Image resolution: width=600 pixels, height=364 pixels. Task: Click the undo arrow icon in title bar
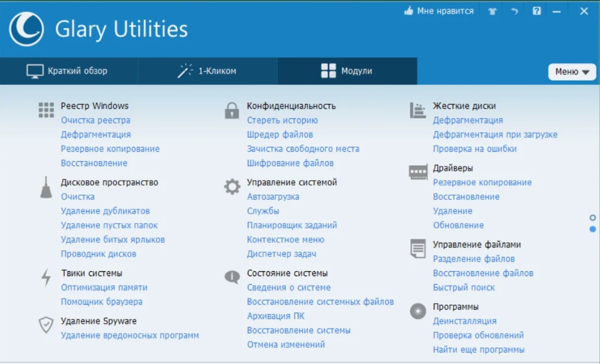(x=515, y=11)
